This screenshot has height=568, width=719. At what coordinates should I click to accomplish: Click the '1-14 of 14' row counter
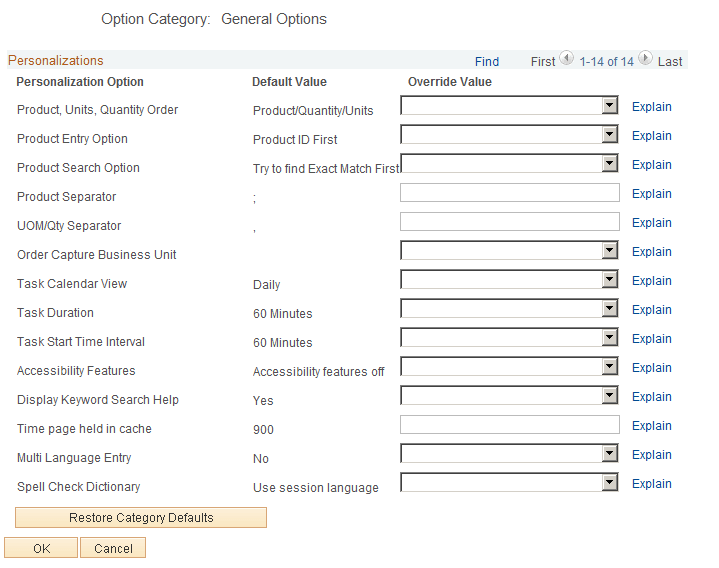(x=606, y=61)
